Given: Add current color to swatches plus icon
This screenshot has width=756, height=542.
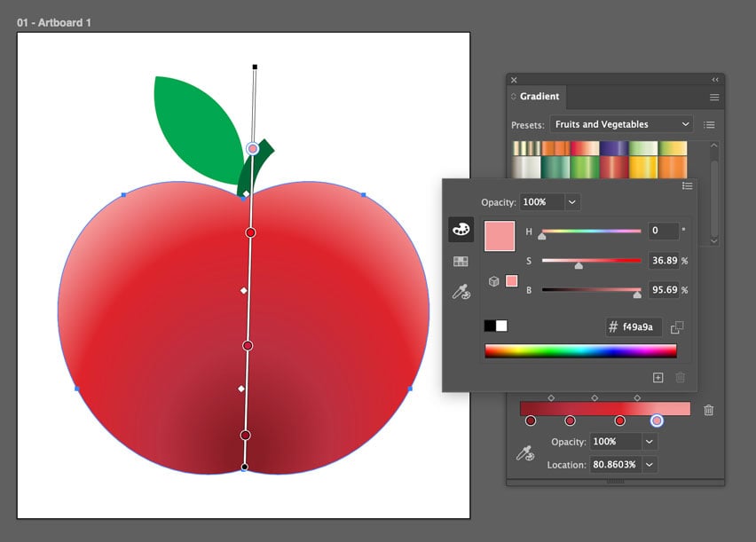Looking at the screenshot, I should pyautogui.click(x=658, y=377).
